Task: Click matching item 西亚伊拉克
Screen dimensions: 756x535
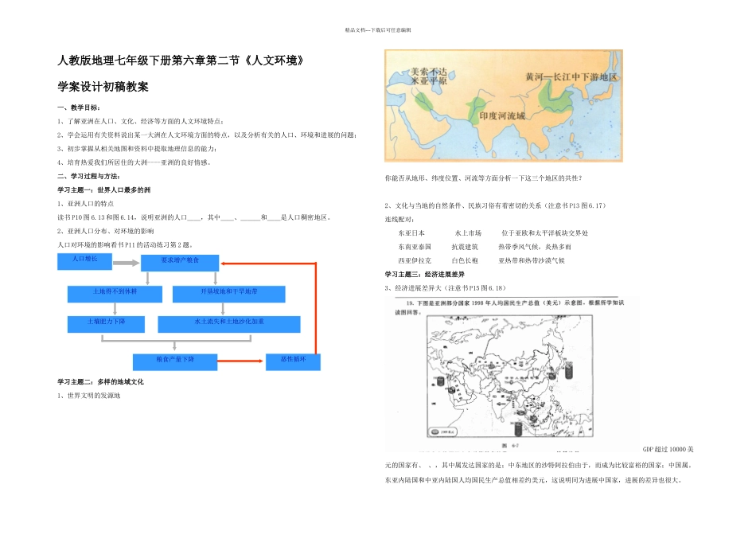Action: [415, 261]
